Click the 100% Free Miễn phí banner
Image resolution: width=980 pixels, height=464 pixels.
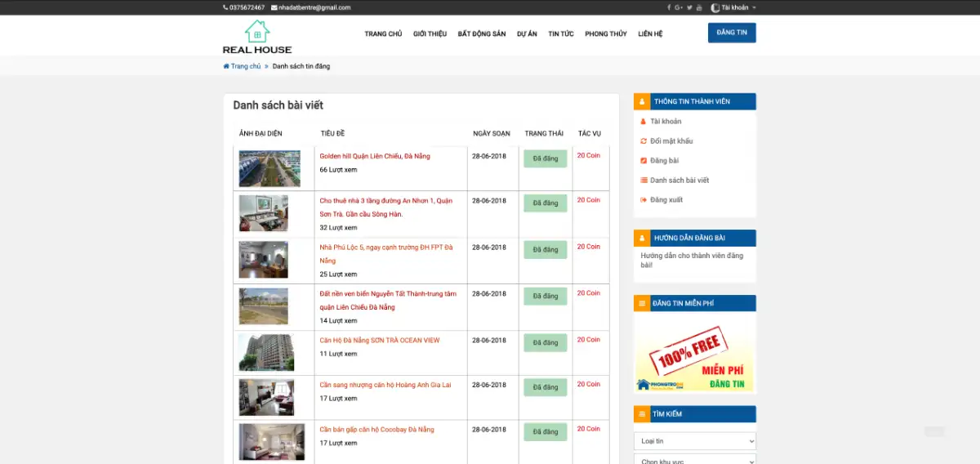click(x=695, y=354)
